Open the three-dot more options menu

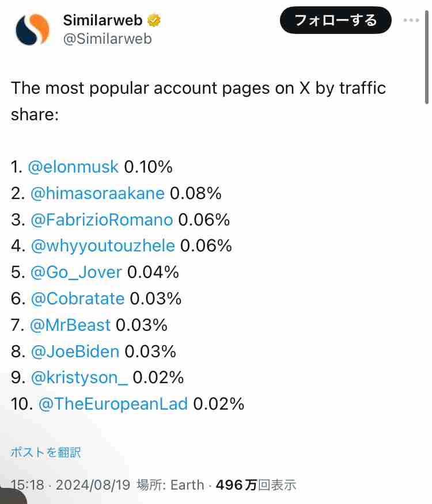[x=411, y=20]
